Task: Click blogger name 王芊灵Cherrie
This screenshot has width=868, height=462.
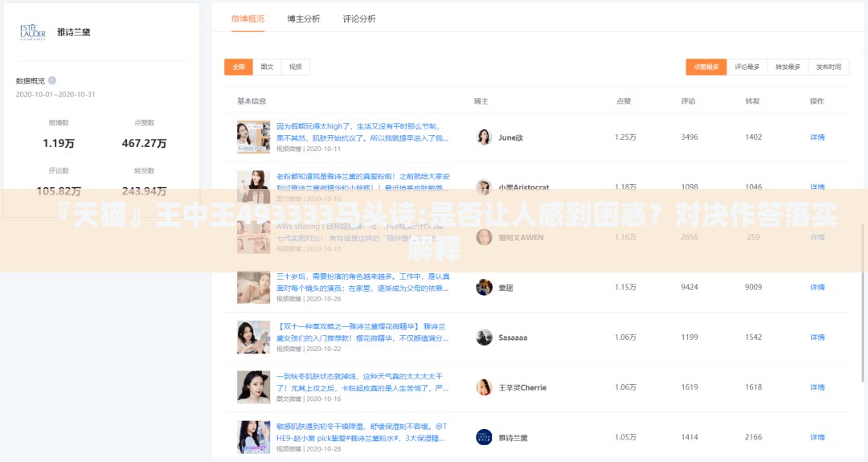Action: point(522,387)
